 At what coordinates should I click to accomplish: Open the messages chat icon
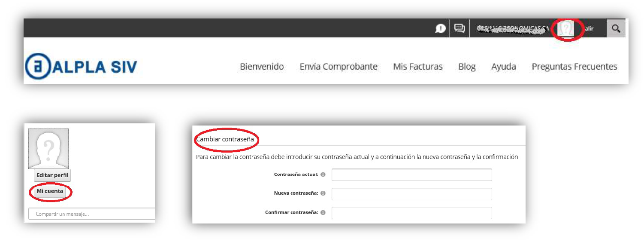460,28
